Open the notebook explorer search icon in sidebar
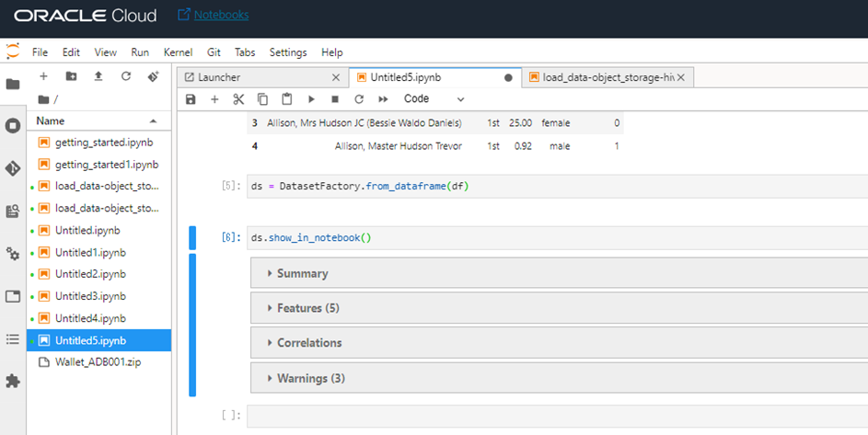 coord(13,211)
